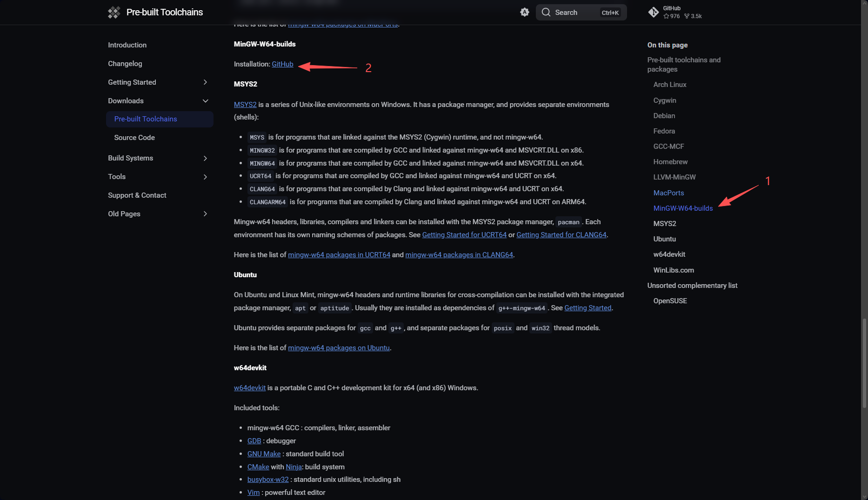Screen dimensions: 868x500
Task: Click the GitHub fork count
Action: (x=693, y=16)
